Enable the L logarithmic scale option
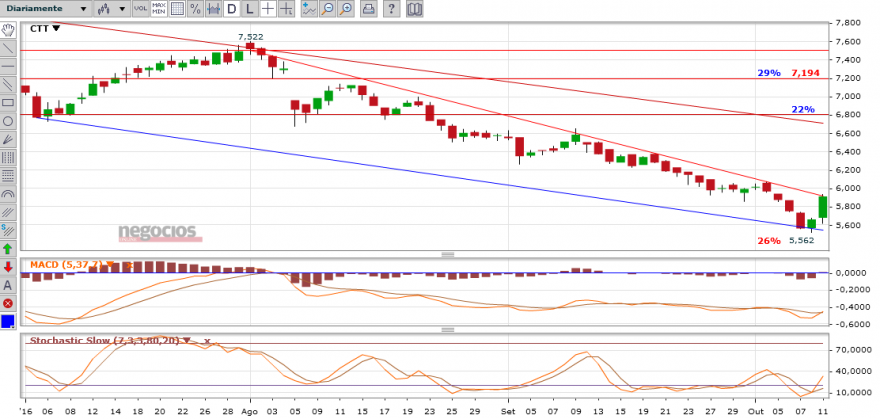The width and height of the screenshot is (880, 419). pos(250,9)
